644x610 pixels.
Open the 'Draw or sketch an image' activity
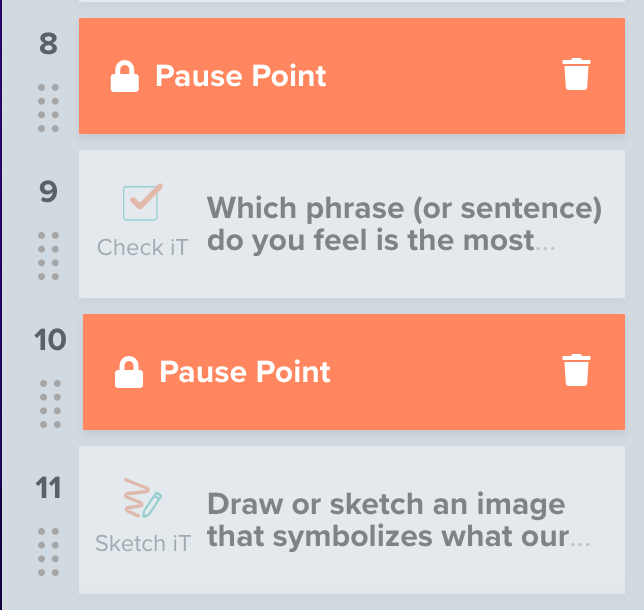(398, 521)
